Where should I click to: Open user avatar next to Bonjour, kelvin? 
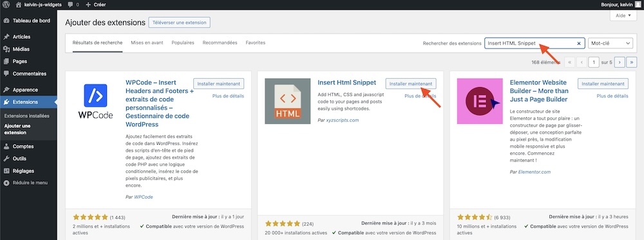pyautogui.click(x=638, y=5)
